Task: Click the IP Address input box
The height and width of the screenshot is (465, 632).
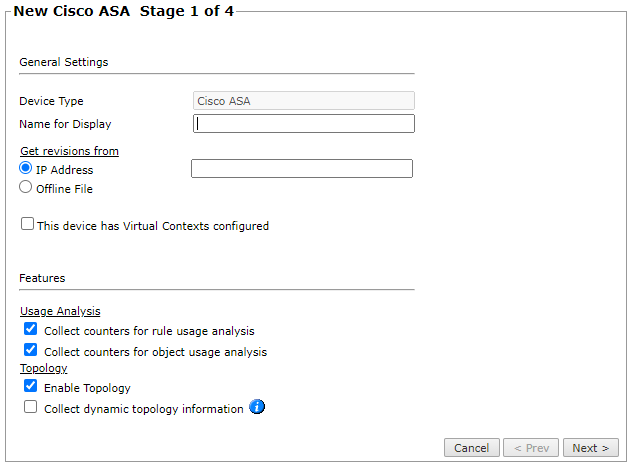Action: click(x=301, y=169)
